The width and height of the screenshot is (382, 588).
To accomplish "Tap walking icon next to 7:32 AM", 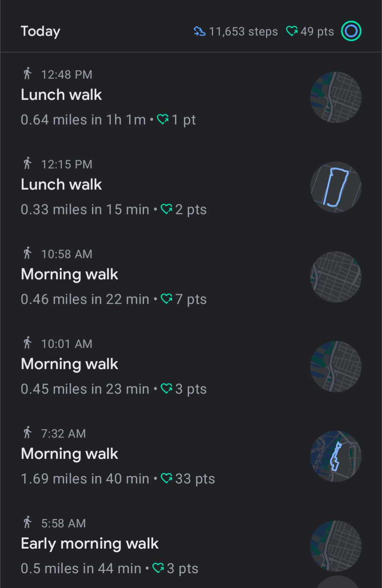I will tap(27, 432).
